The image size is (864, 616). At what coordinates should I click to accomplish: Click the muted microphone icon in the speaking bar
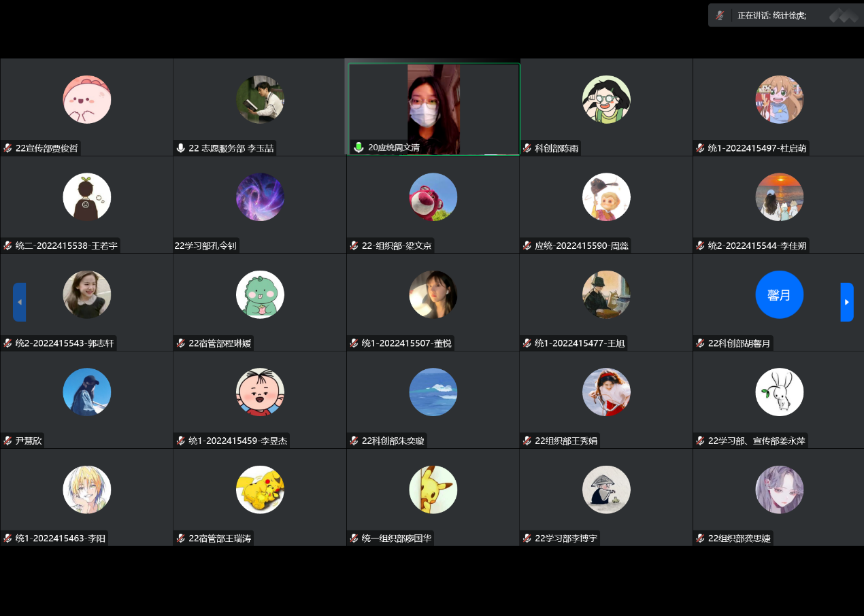click(720, 16)
